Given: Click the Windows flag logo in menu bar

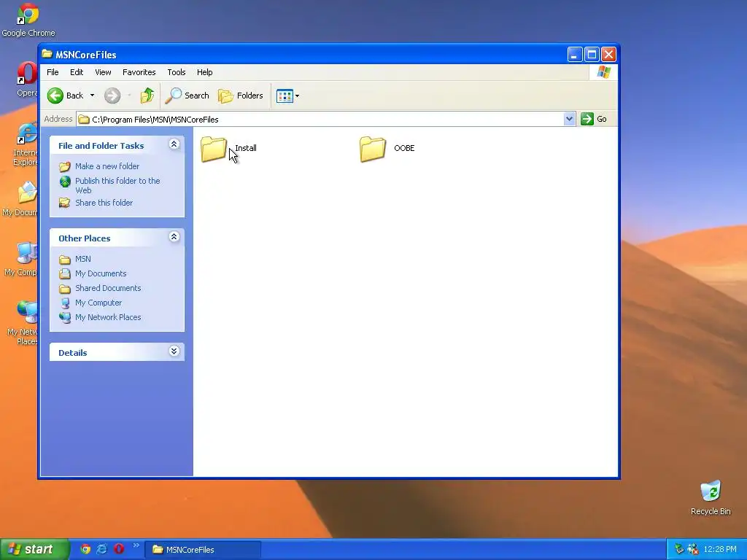Looking at the screenshot, I should point(603,72).
